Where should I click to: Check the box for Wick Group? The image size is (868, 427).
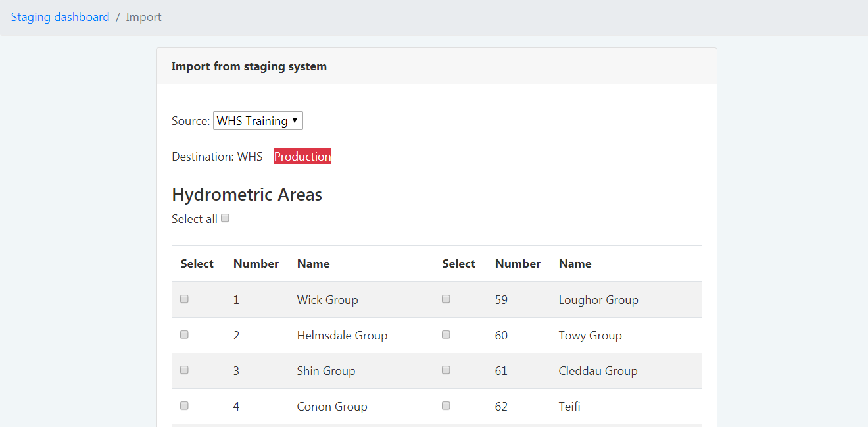click(184, 299)
